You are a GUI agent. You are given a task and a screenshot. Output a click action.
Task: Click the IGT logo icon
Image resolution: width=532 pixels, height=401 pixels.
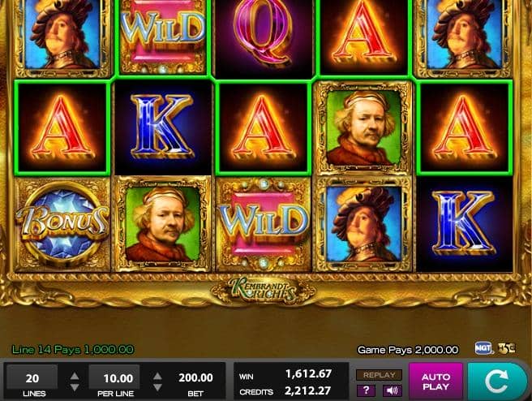[x=483, y=349]
